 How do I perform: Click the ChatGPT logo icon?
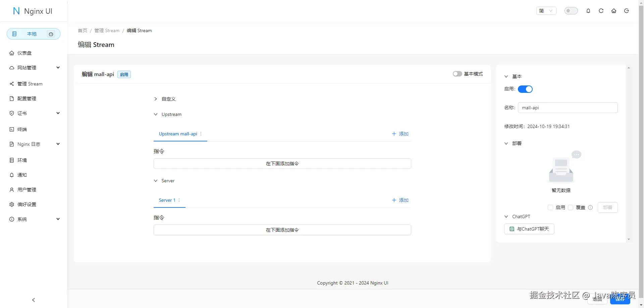(x=512, y=229)
